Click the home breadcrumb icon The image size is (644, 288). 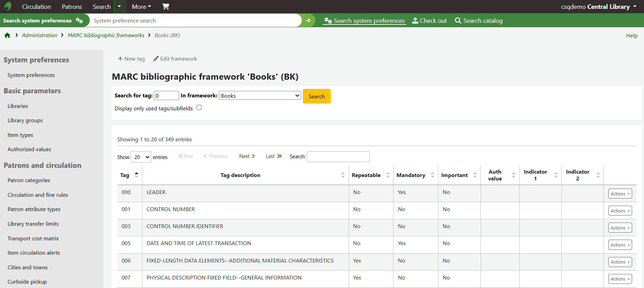pyautogui.click(x=7, y=35)
